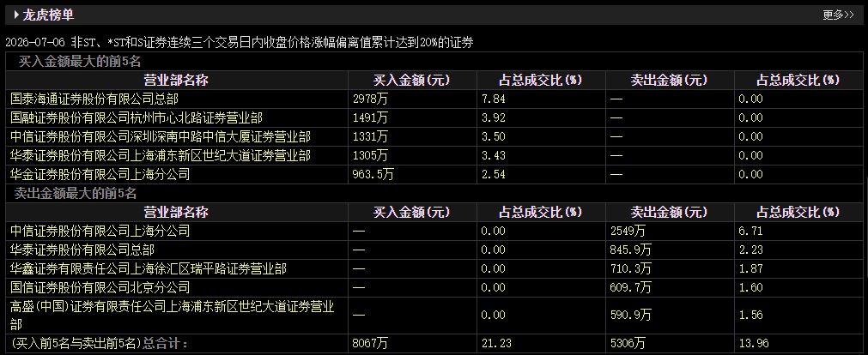
Task: Select the 1.87 sell percentage cell
Action: (x=750, y=268)
